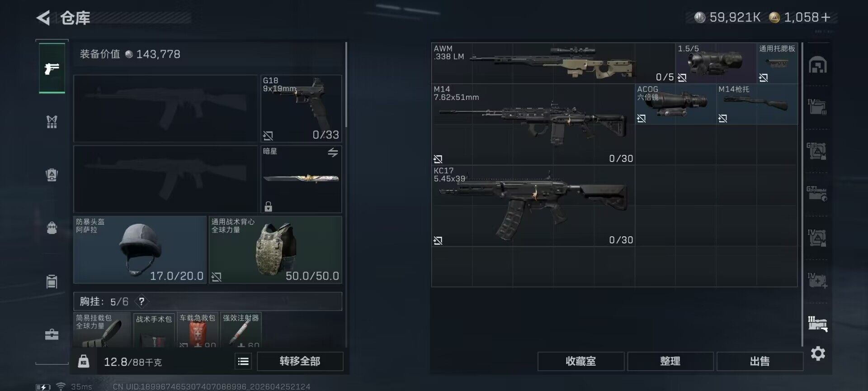Open the main stash icon at top right
This screenshot has width=868, height=391.
(818, 65)
